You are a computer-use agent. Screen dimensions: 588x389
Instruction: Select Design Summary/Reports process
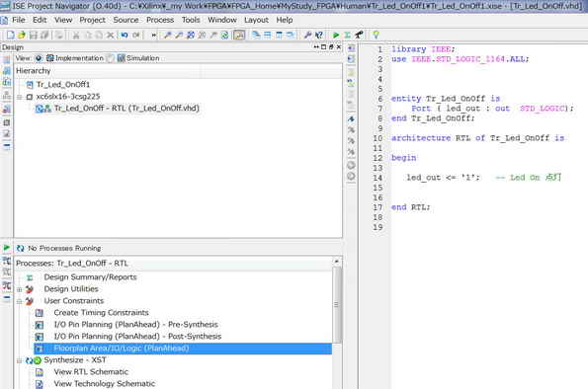(x=90, y=277)
